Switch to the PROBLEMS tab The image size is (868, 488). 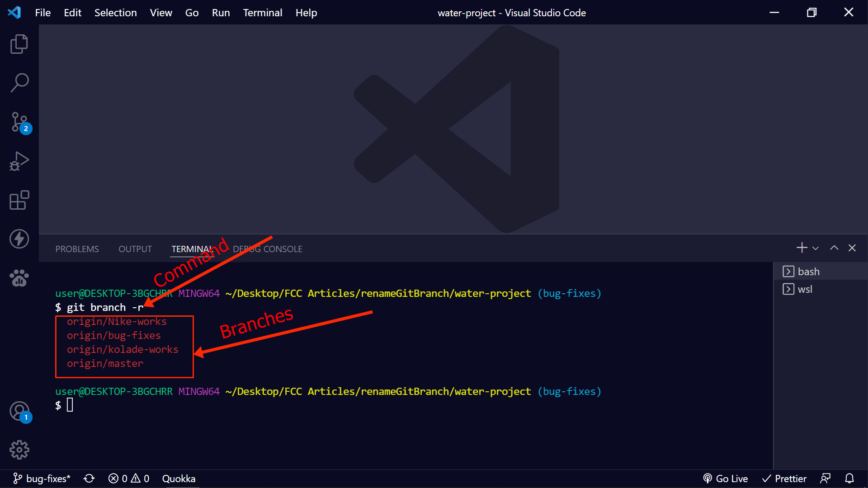tap(77, 249)
